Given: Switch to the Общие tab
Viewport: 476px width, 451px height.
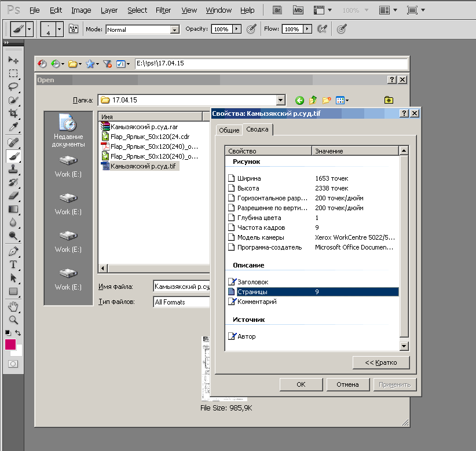Looking at the screenshot, I should (229, 130).
